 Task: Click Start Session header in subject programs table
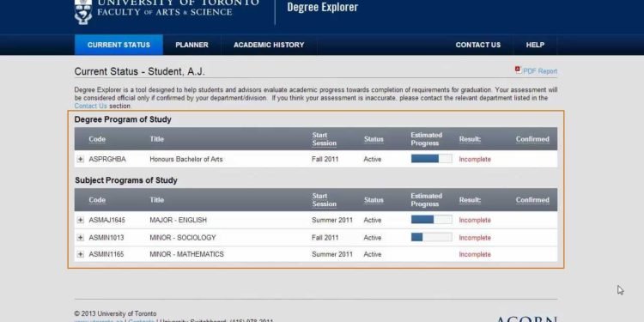324,200
